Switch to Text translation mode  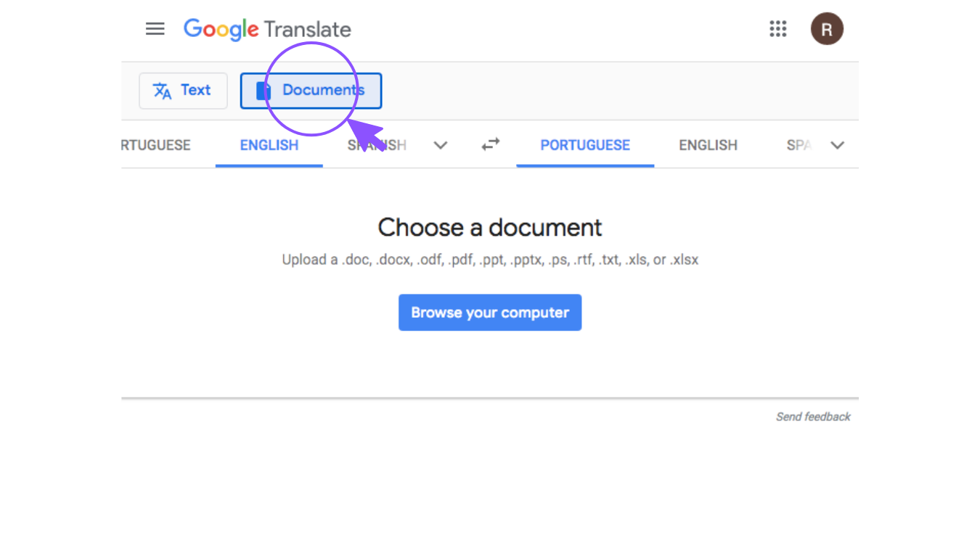click(183, 91)
